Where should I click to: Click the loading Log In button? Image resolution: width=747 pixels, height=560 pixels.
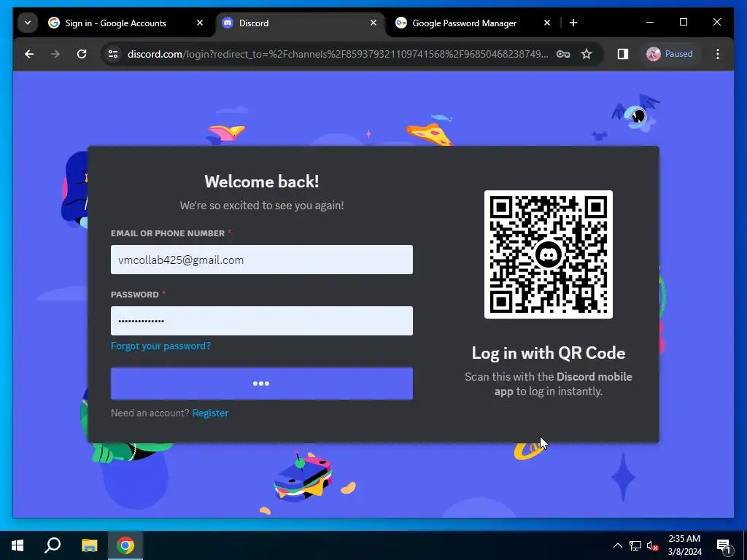click(262, 384)
